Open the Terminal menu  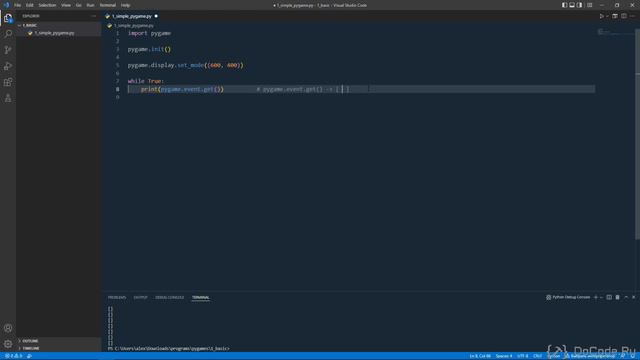click(x=108, y=5)
